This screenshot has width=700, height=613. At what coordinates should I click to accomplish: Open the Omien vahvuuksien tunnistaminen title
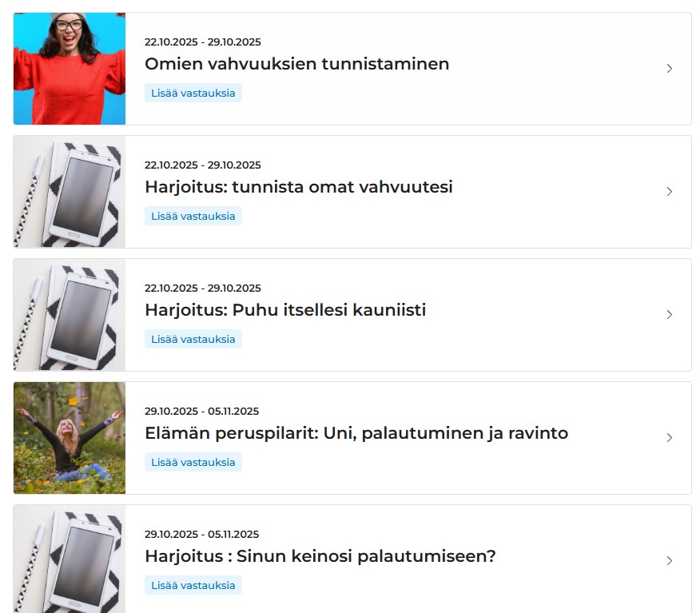click(x=297, y=64)
